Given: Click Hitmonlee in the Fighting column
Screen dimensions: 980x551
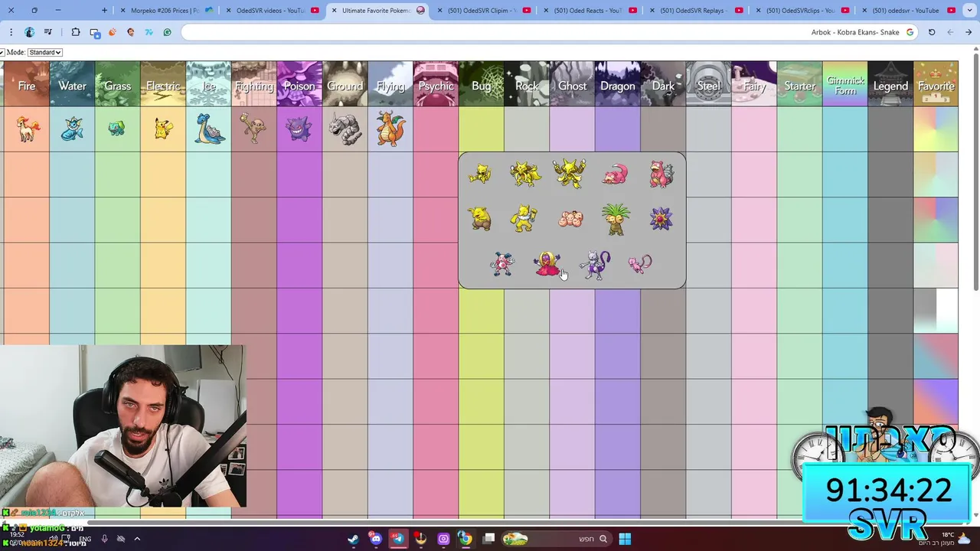Looking at the screenshot, I should pyautogui.click(x=253, y=129).
